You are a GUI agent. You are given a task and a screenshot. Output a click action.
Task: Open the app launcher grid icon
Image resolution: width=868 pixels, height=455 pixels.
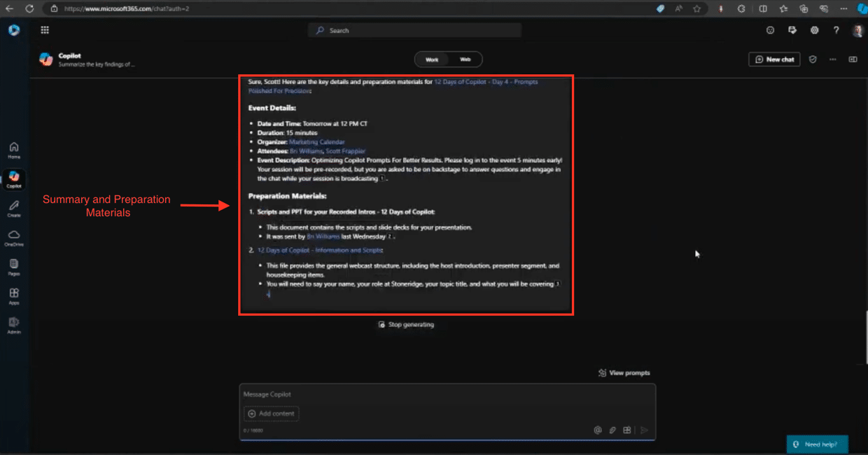coord(45,30)
